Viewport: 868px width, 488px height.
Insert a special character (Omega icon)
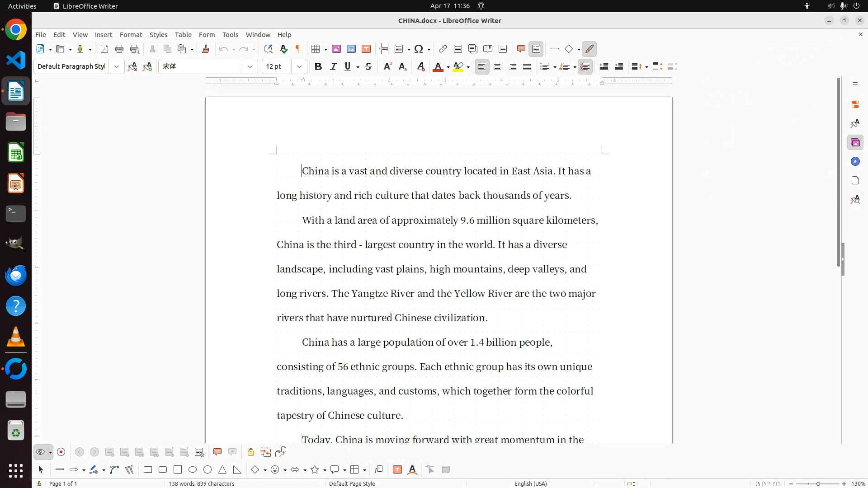[419, 49]
